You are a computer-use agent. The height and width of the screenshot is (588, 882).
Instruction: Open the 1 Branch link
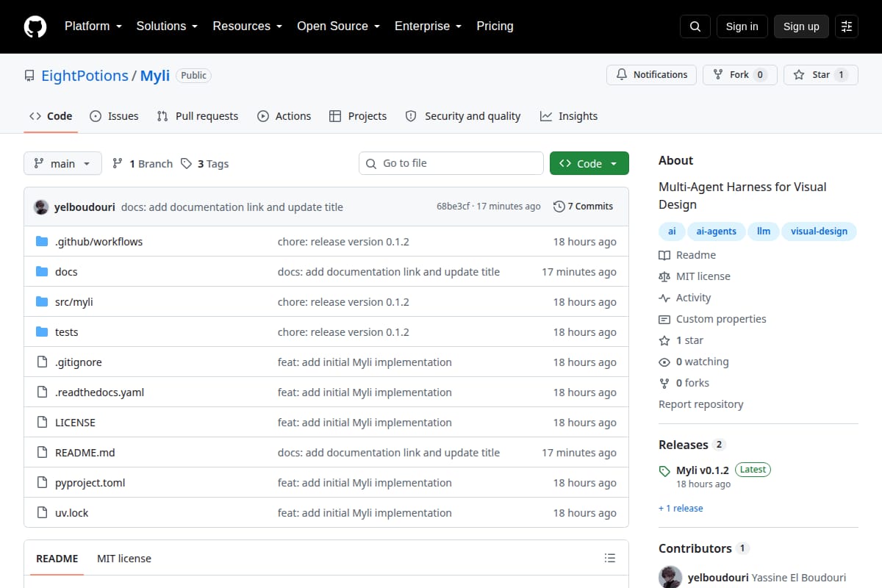[143, 164]
